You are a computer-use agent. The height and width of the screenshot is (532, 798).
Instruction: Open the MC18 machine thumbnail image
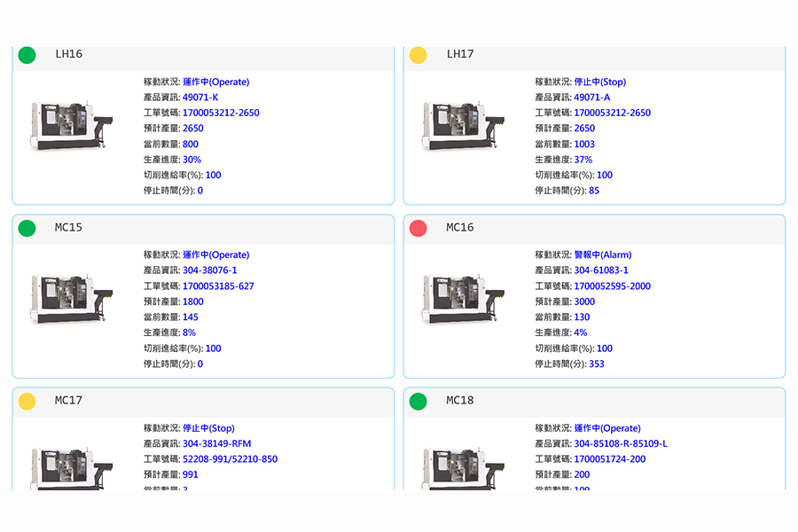click(463, 468)
